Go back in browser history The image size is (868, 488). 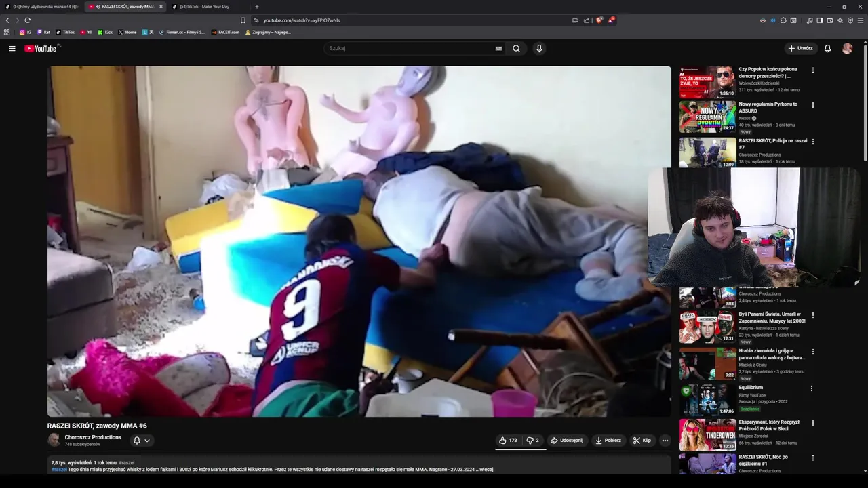click(x=7, y=20)
